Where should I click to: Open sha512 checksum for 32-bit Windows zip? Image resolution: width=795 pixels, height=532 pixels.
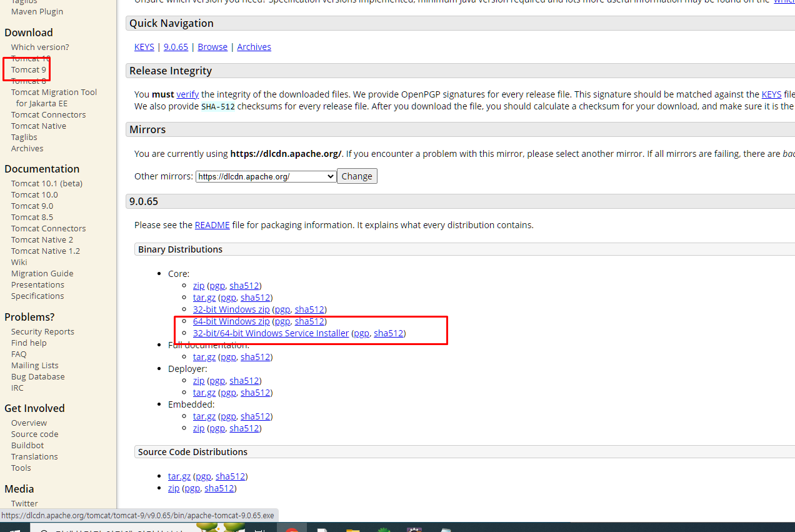click(310, 309)
